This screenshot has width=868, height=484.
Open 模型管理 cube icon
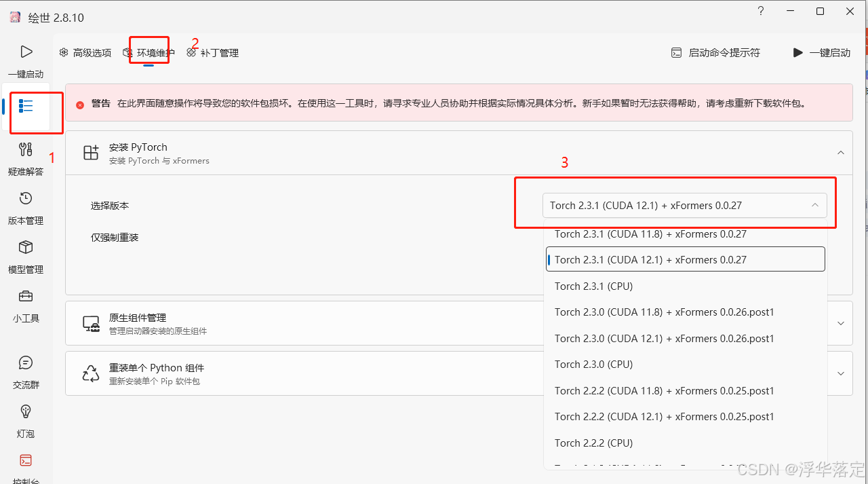pyautogui.click(x=26, y=247)
